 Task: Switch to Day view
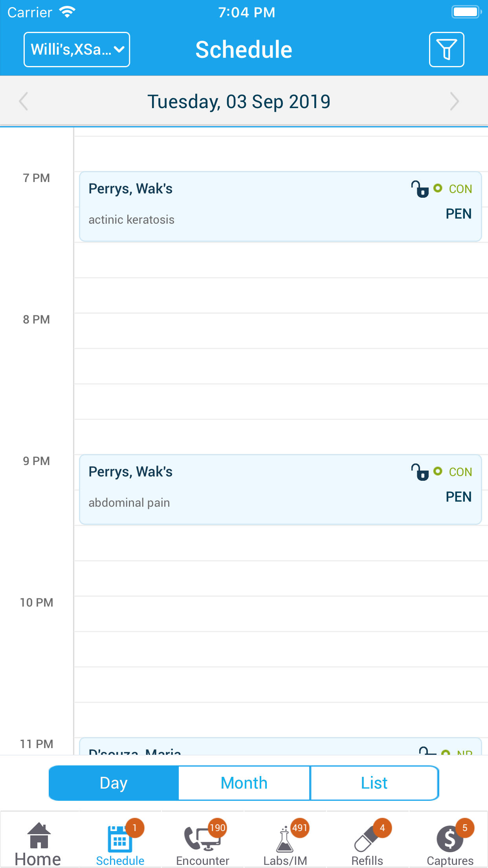[114, 783]
